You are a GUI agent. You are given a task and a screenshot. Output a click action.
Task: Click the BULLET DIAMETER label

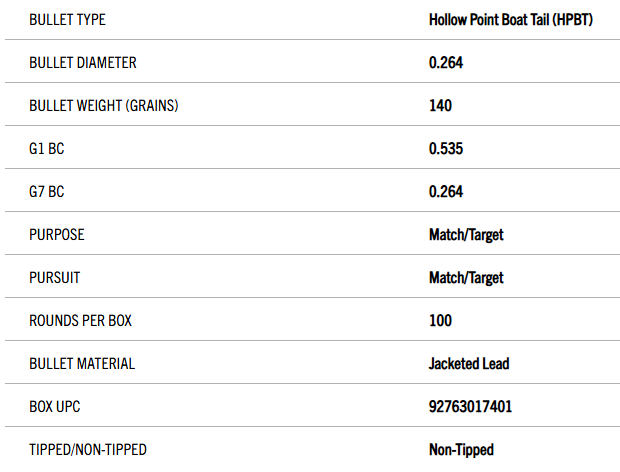83,62
